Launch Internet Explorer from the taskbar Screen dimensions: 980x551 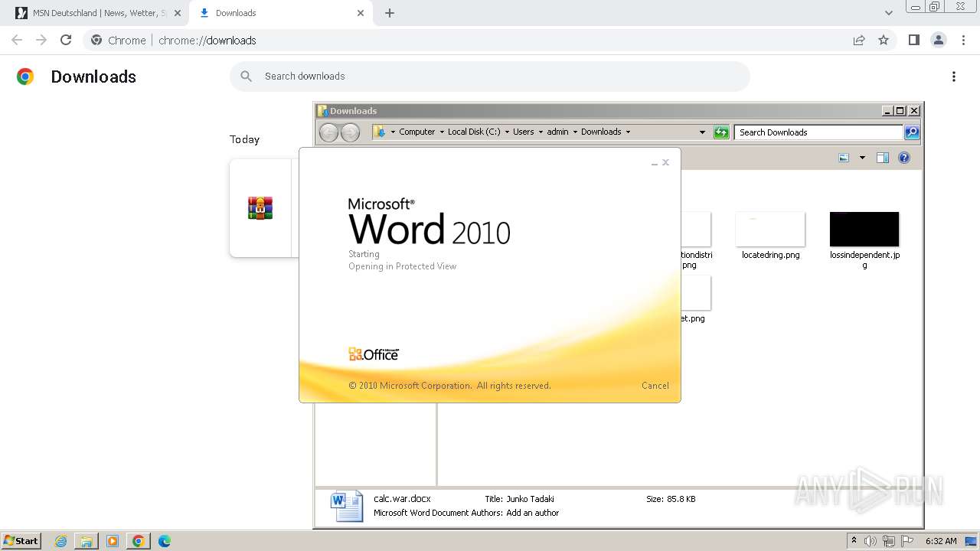(x=61, y=541)
